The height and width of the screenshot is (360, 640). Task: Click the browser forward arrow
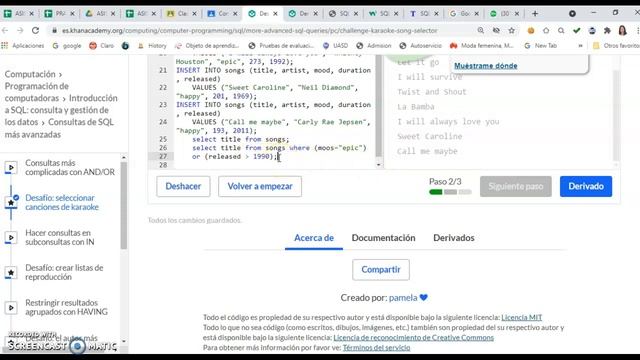pyautogui.click(x=20, y=30)
